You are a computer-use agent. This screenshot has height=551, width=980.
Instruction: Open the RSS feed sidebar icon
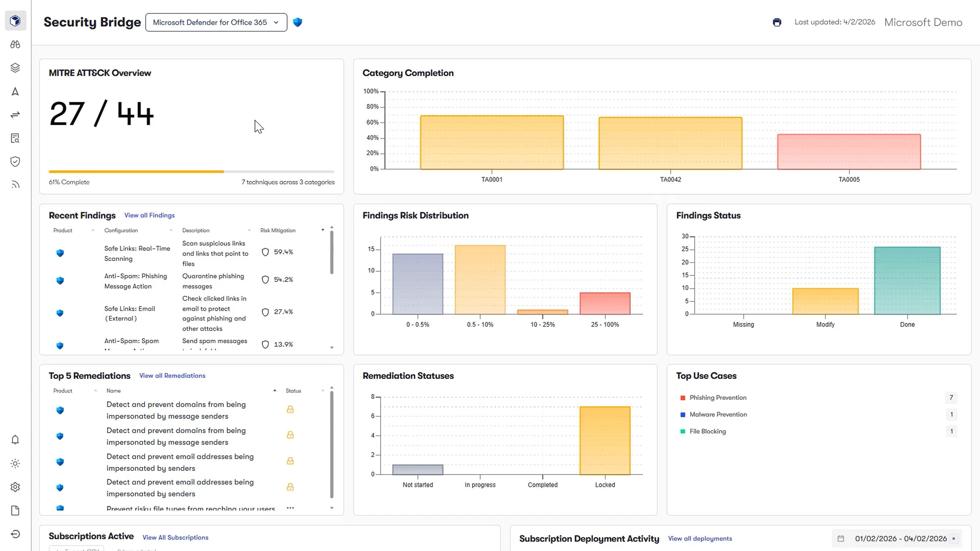15,185
